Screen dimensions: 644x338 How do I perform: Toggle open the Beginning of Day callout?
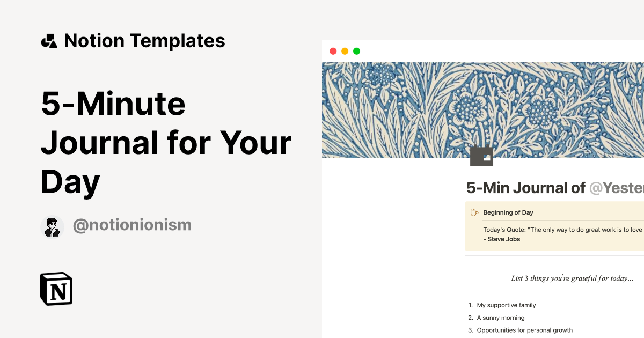[508, 212]
